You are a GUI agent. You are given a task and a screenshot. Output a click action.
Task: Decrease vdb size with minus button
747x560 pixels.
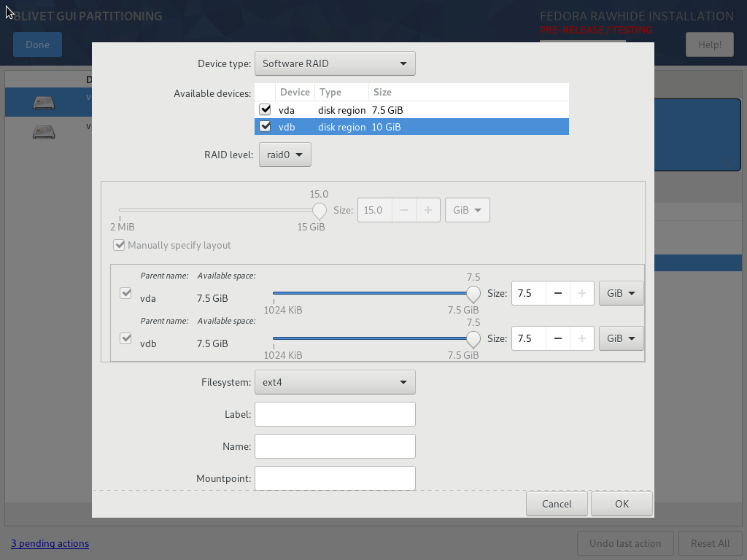[x=558, y=338]
